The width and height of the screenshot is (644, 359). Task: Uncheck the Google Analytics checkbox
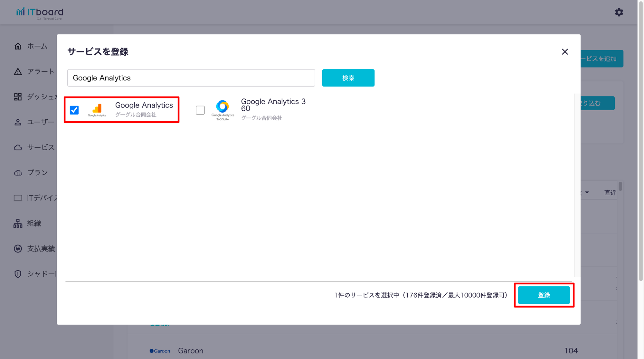74,110
